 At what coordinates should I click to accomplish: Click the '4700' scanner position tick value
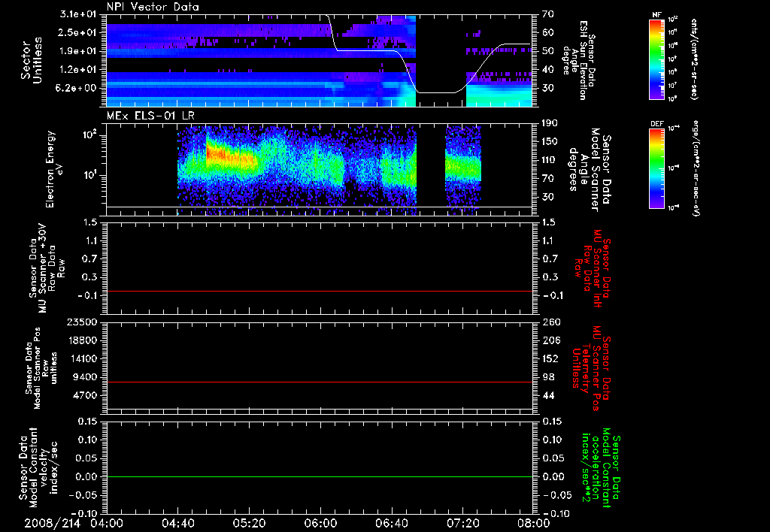click(86, 395)
